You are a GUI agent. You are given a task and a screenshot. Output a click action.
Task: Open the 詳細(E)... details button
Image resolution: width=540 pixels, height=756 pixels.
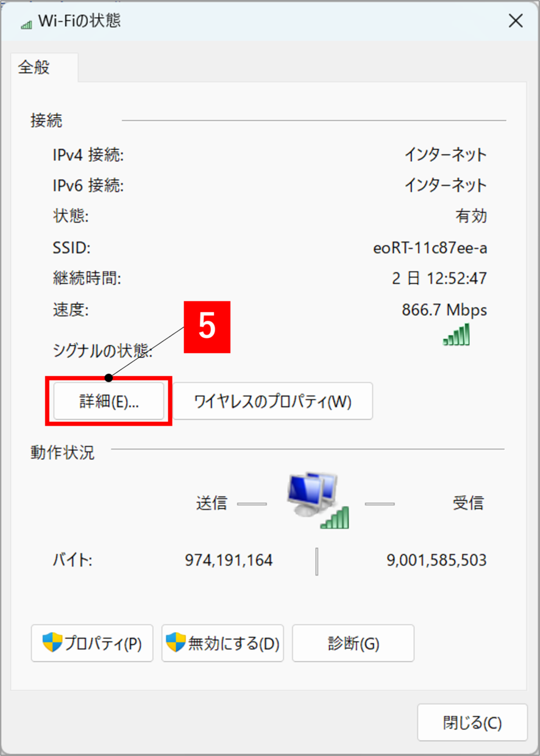tap(108, 401)
